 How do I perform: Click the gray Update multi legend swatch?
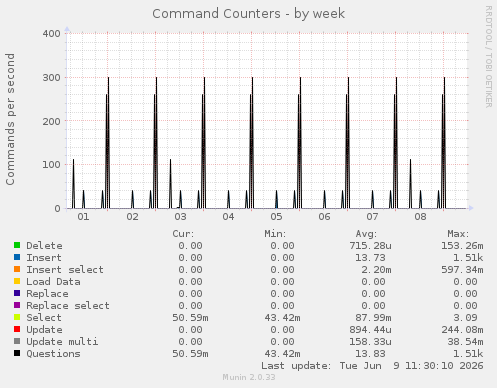(x=17, y=341)
